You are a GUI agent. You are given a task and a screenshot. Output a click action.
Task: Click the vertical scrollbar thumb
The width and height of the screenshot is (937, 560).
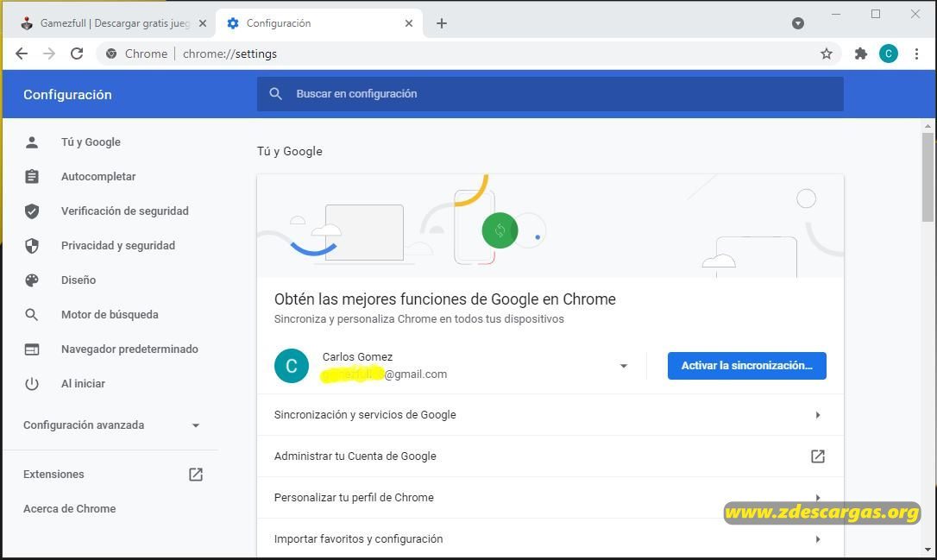point(928,177)
